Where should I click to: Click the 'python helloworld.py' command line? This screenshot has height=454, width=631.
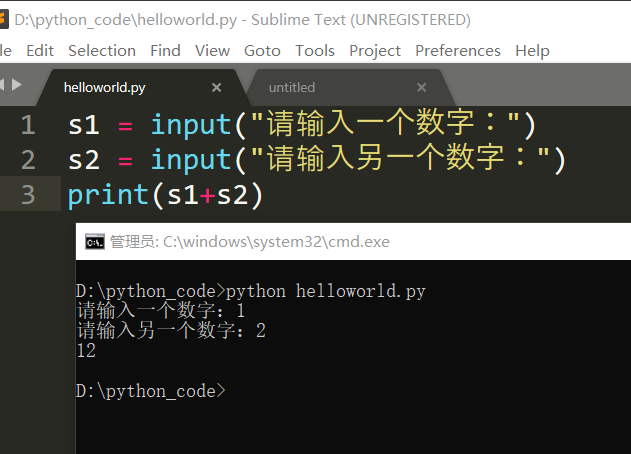tap(326, 291)
